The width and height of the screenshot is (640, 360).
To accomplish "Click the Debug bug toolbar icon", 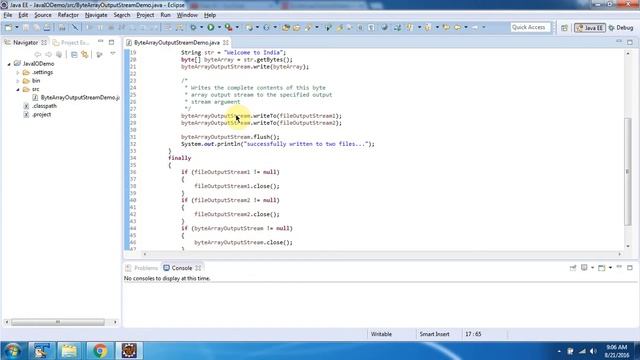I will [193, 27].
